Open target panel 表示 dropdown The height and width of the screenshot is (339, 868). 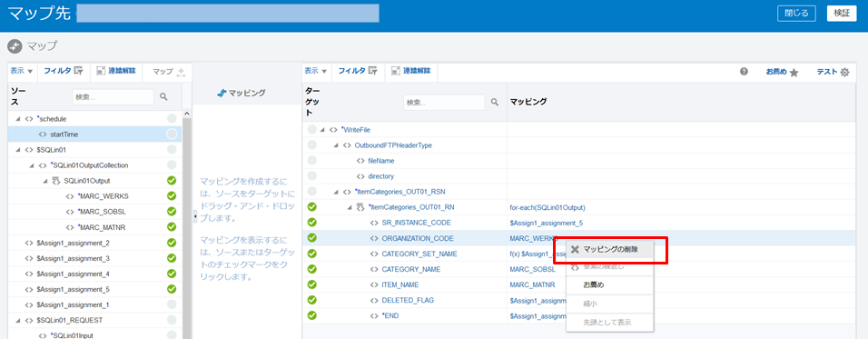coord(316,71)
